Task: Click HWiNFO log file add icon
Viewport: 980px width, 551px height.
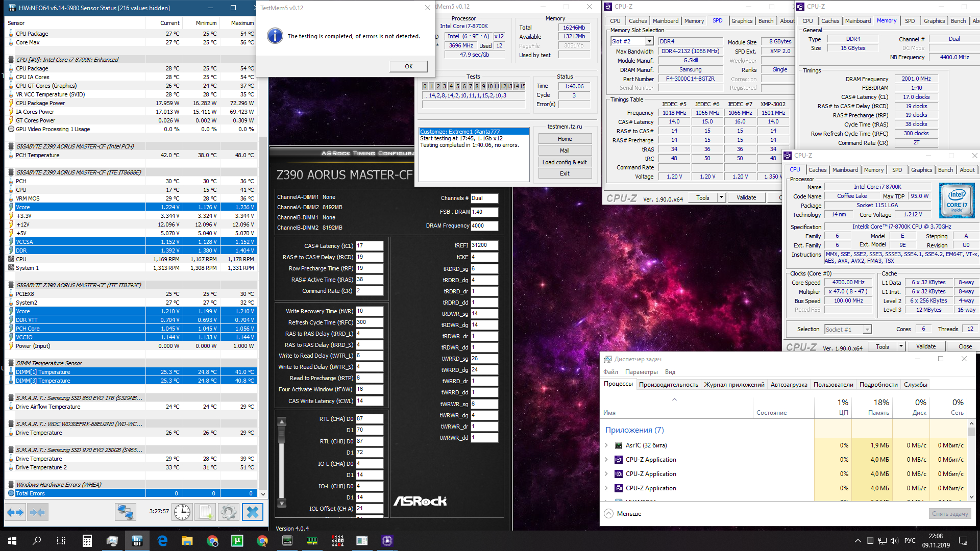Action: (206, 512)
